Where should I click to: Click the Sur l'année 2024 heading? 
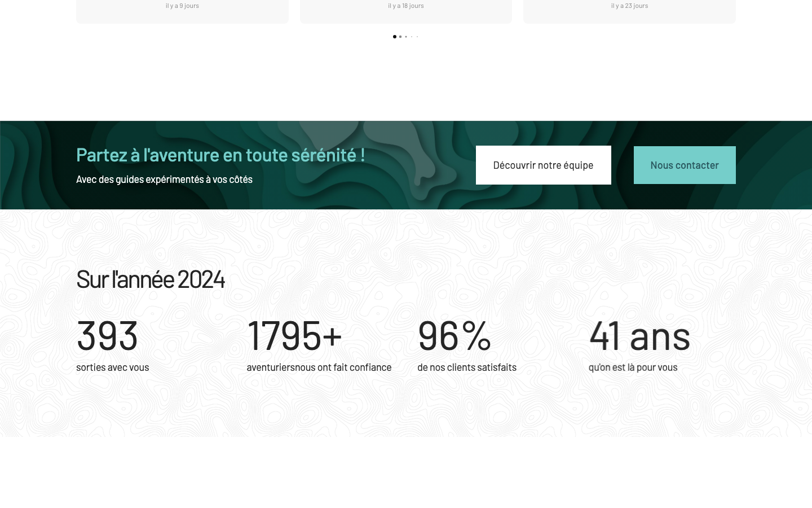pos(151,279)
